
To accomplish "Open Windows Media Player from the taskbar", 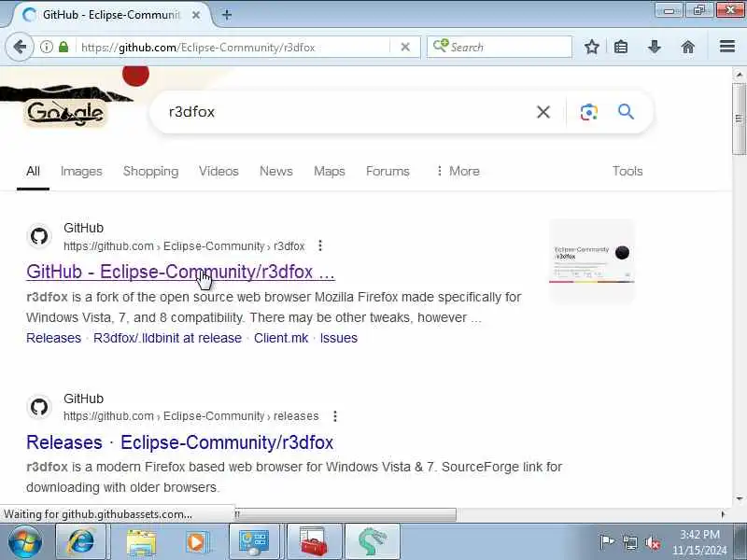I will pos(196,542).
